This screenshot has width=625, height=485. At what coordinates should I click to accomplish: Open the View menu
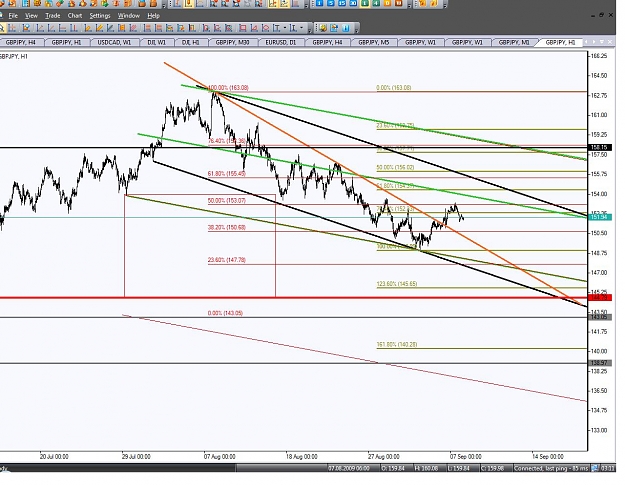coord(31,16)
